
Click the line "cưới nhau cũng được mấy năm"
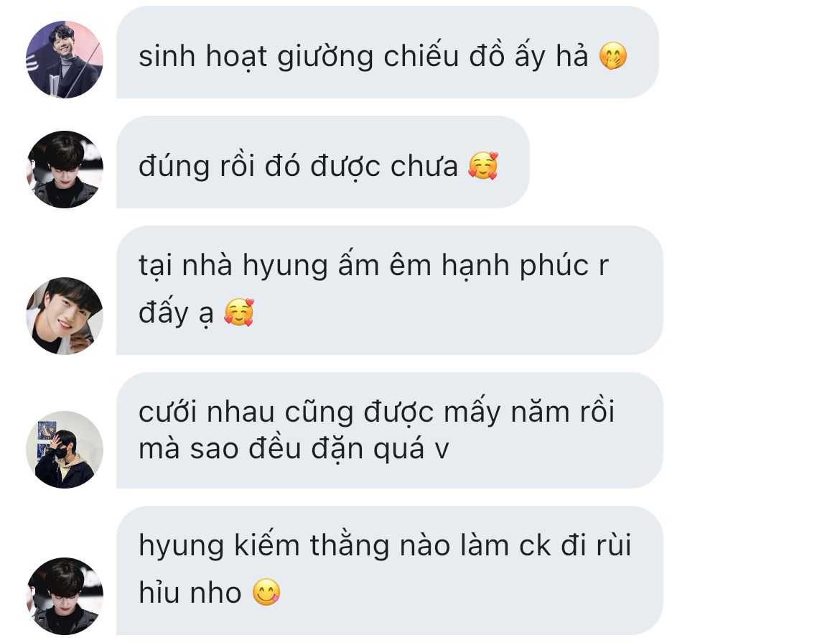[x=376, y=412]
